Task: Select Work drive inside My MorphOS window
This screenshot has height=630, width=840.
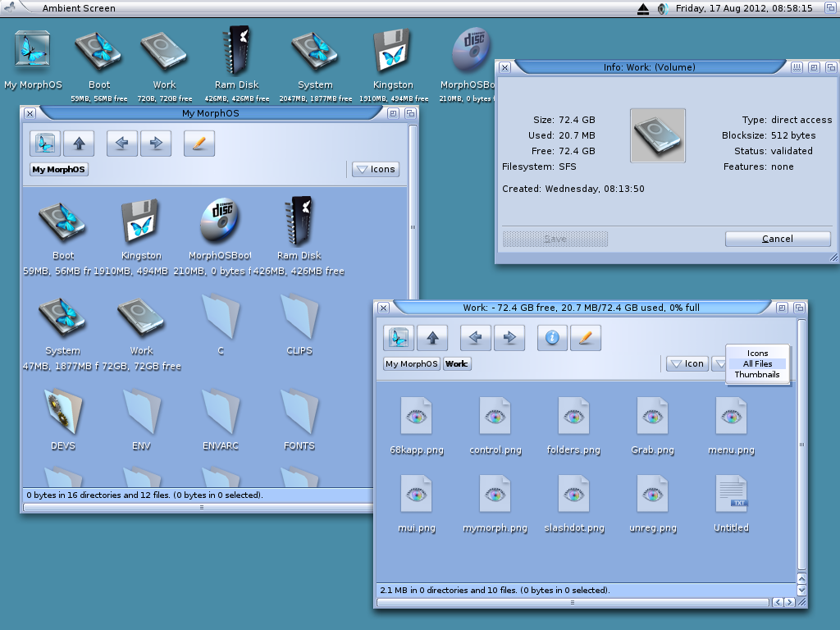Action: [141, 317]
